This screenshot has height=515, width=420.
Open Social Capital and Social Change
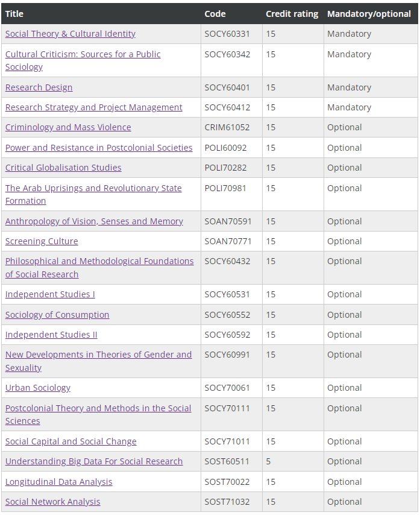[71, 441]
